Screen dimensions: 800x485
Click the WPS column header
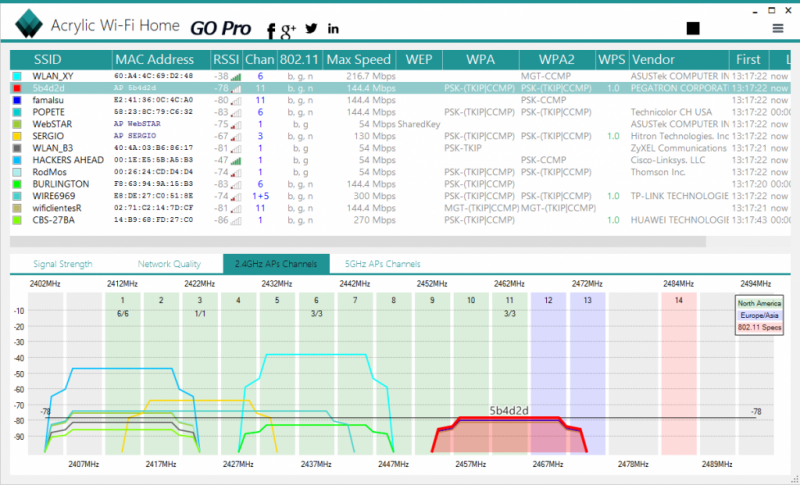pyautogui.click(x=612, y=60)
